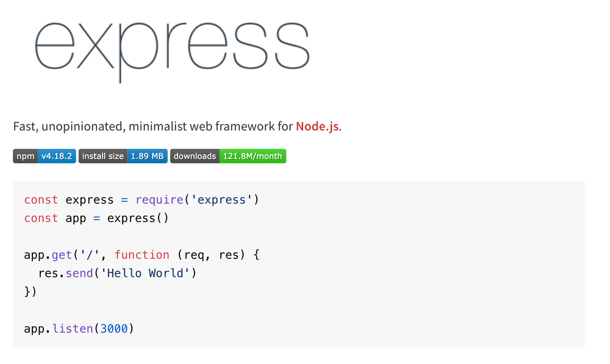The height and width of the screenshot is (364, 610).
Task: Click the const keyword in the first line
Action: point(40,199)
